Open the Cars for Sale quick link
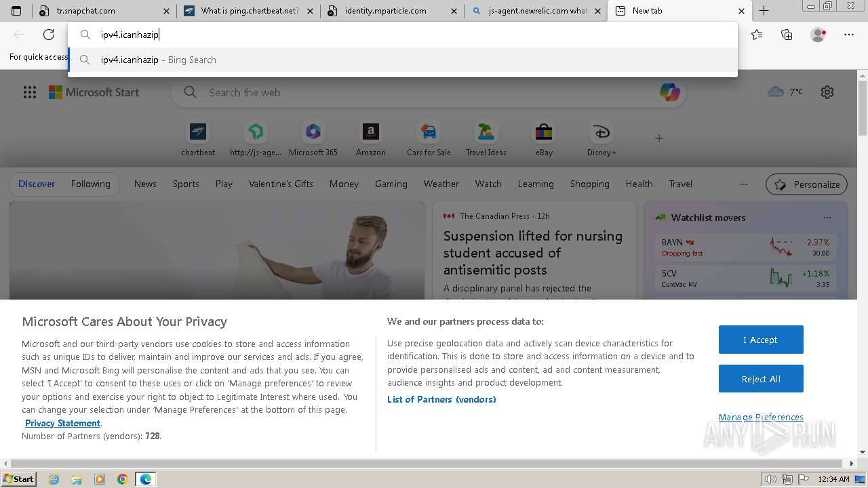868x488 pixels. click(429, 139)
